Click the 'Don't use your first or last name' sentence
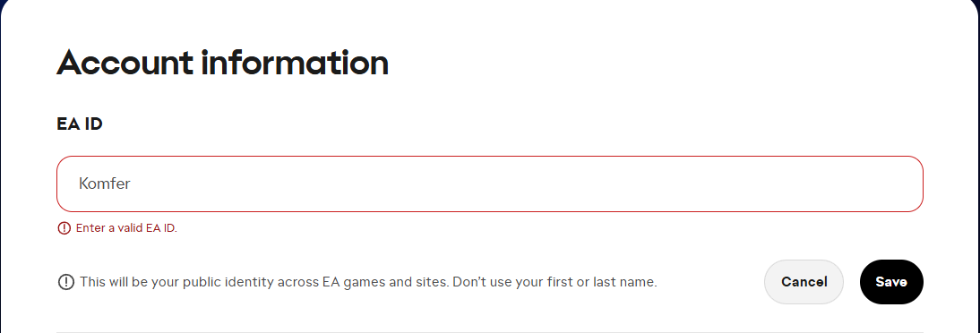The height and width of the screenshot is (333, 980). 554,282
